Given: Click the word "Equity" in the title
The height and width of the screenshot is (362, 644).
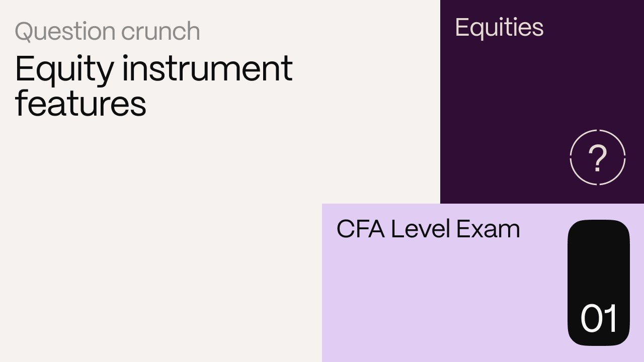Looking at the screenshot, I should click(x=64, y=69).
